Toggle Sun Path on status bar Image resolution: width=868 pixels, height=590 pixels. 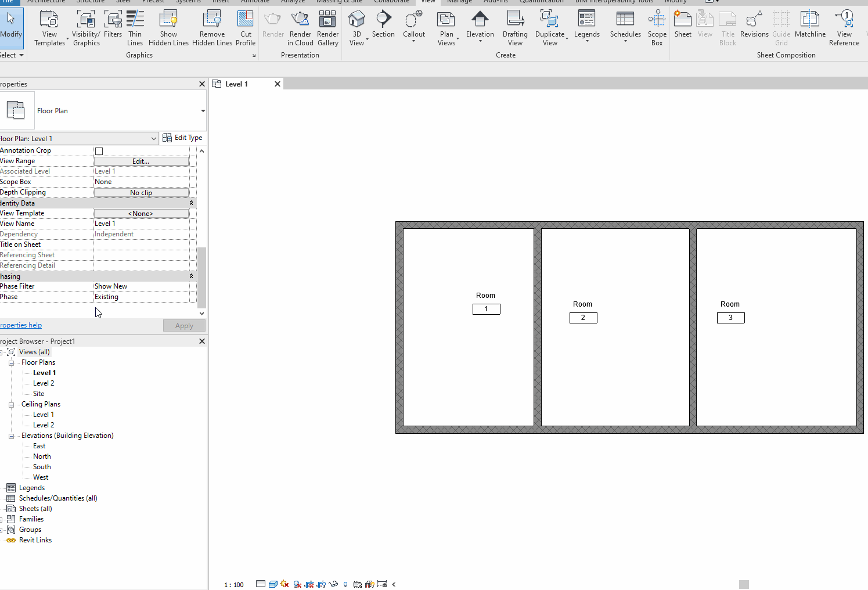284,584
